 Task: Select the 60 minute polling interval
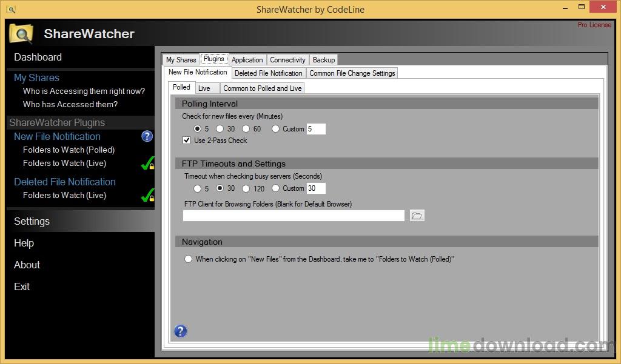tap(246, 128)
